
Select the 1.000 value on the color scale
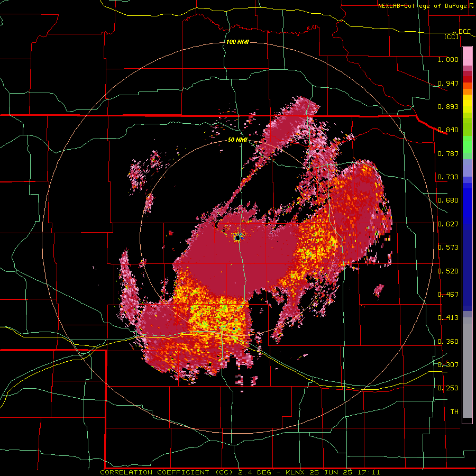[x=448, y=59]
